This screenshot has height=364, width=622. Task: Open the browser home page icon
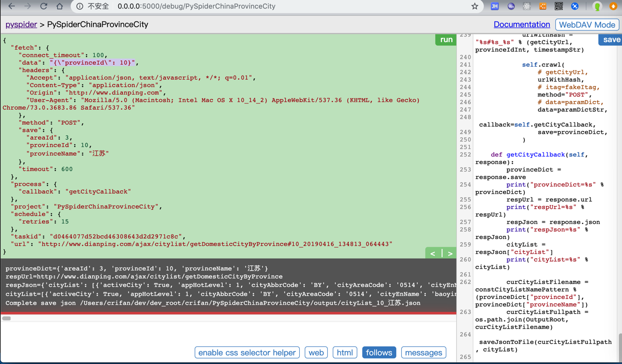click(60, 6)
